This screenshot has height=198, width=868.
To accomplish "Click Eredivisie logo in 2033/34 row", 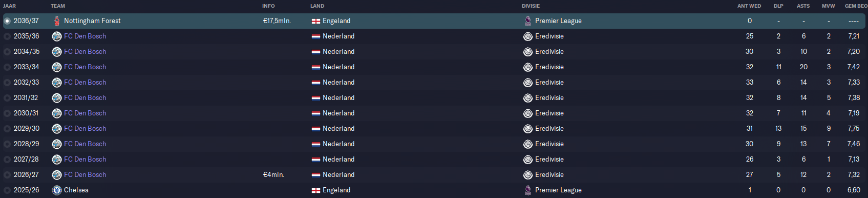I will pos(528,67).
